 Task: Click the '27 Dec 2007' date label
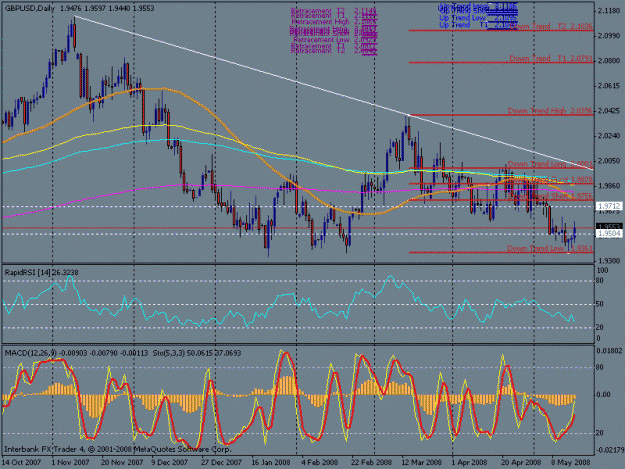(x=221, y=462)
